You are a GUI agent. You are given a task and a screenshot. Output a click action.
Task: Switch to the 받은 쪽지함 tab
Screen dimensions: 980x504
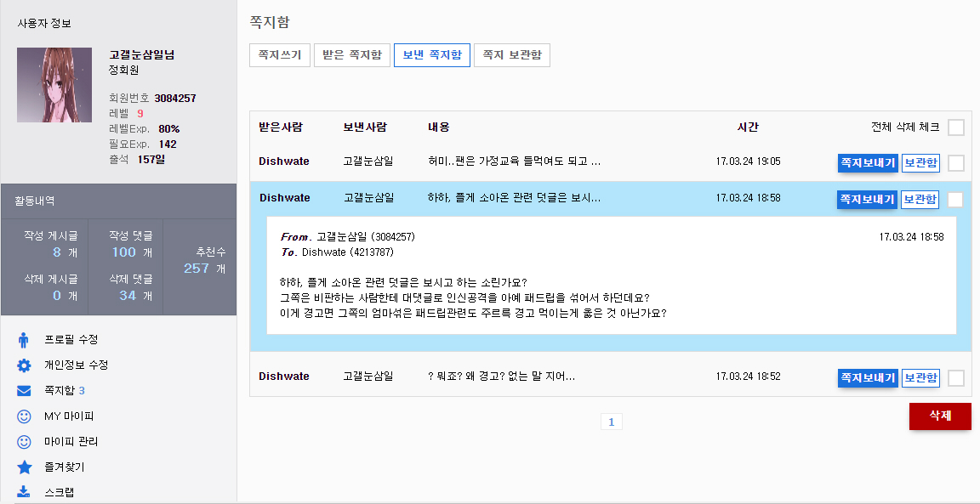click(352, 55)
